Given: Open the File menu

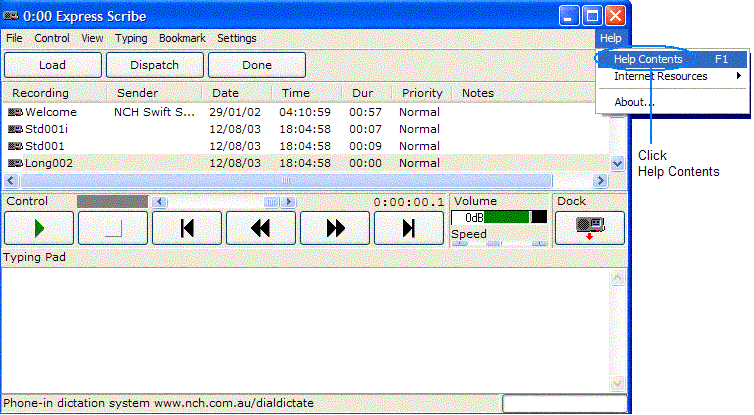Looking at the screenshot, I should tap(14, 38).
